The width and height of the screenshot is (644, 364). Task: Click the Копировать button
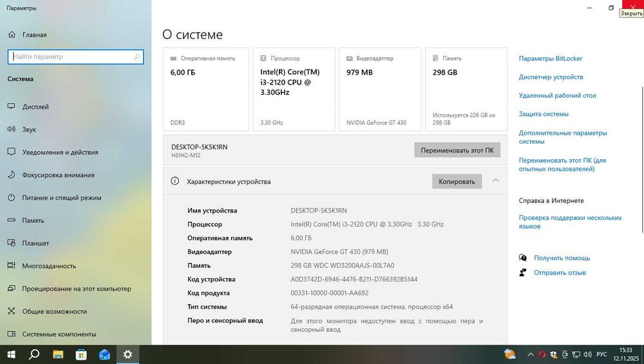[x=457, y=182]
